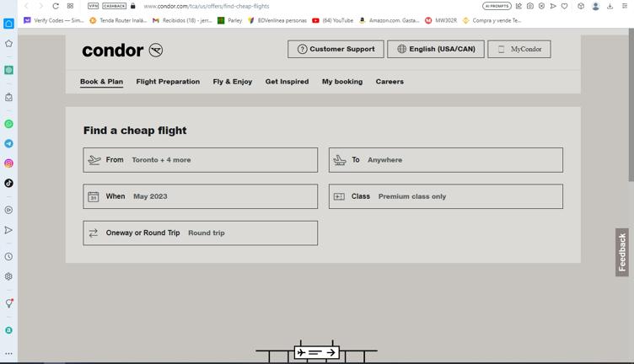
Task: Open Parley bookmark
Action: tap(229, 20)
